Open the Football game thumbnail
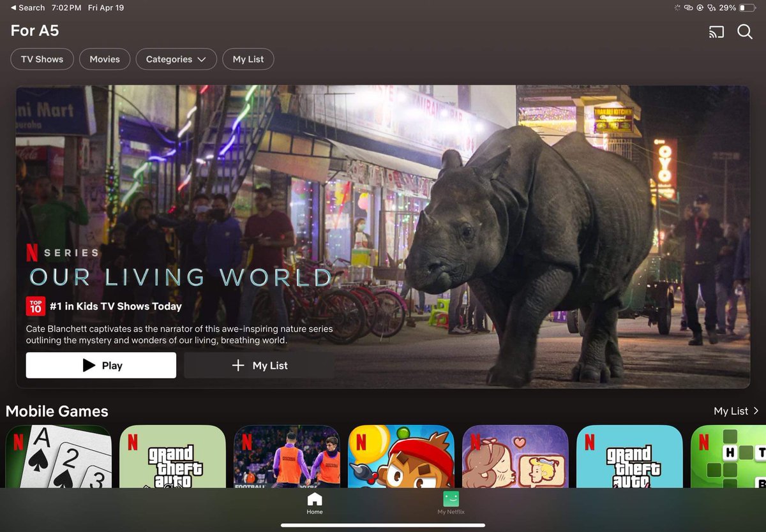Image resolution: width=766 pixels, height=532 pixels. (x=287, y=457)
